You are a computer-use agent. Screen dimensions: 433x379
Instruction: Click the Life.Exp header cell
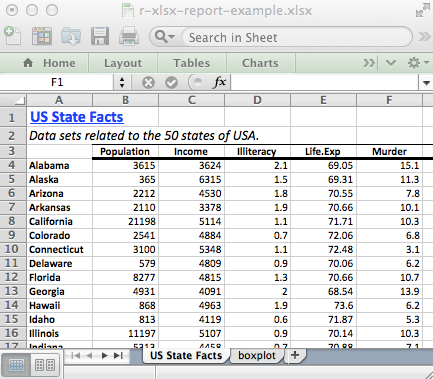[x=323, y=152]
